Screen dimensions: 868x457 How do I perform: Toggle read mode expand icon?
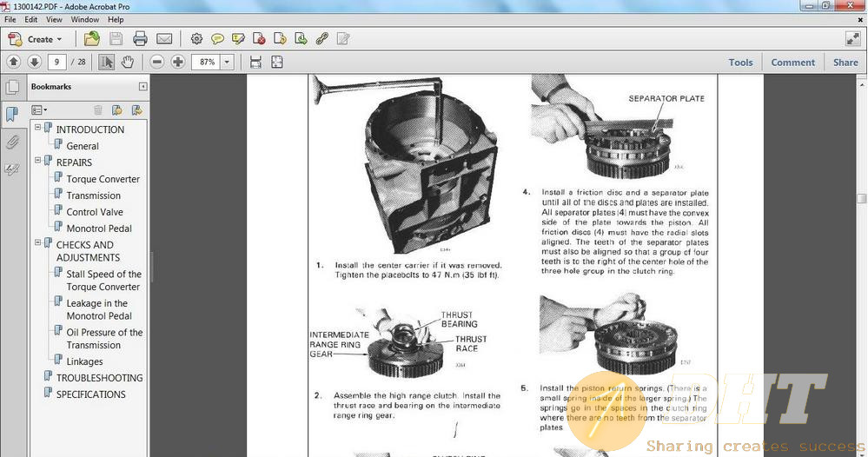click(x=852, y=39)
